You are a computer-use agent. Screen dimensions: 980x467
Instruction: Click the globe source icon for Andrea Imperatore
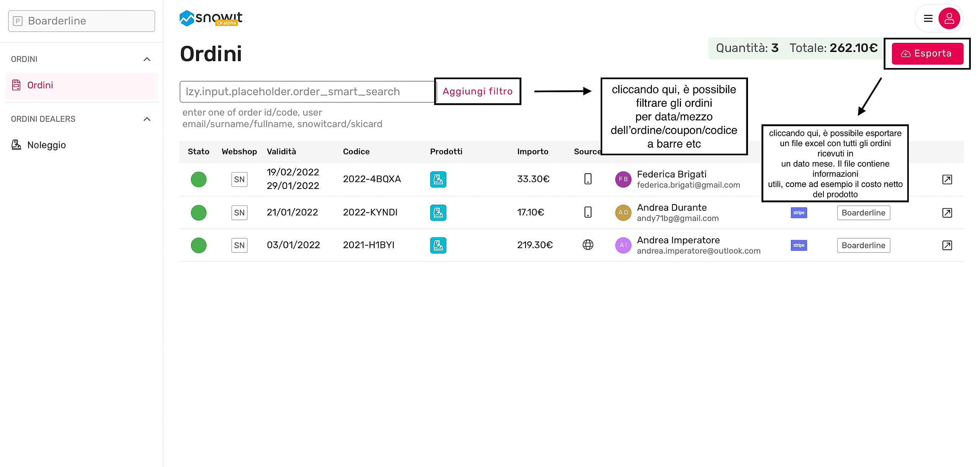point(588,245)
